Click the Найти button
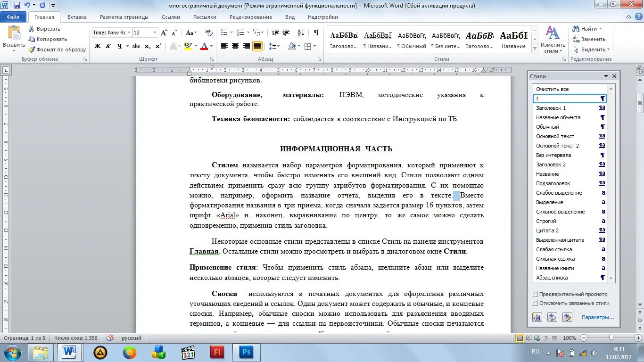Screen dimensions: 644x362 point(587,29)
